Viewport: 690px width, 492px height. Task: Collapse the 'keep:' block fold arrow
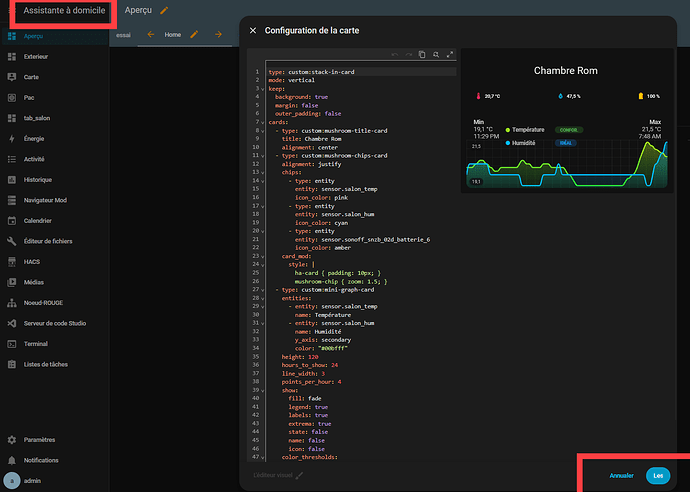261,89
